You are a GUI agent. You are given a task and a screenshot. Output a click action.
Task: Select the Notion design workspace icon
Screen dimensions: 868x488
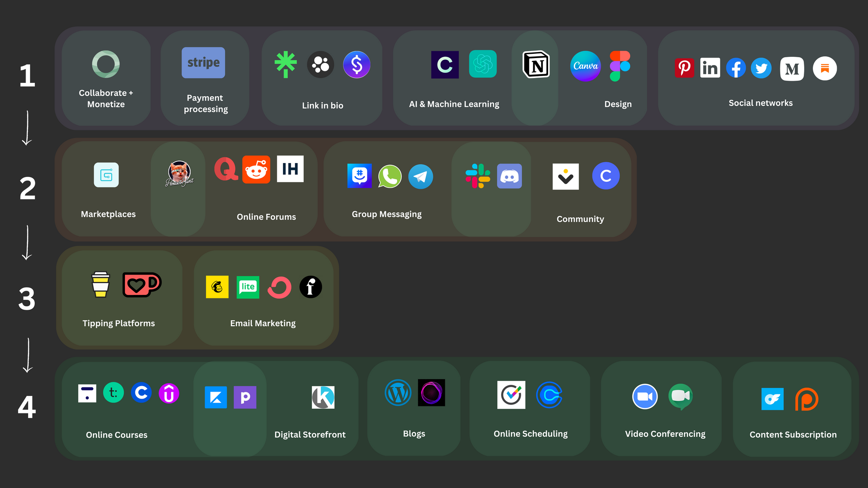tap(536, 66)
